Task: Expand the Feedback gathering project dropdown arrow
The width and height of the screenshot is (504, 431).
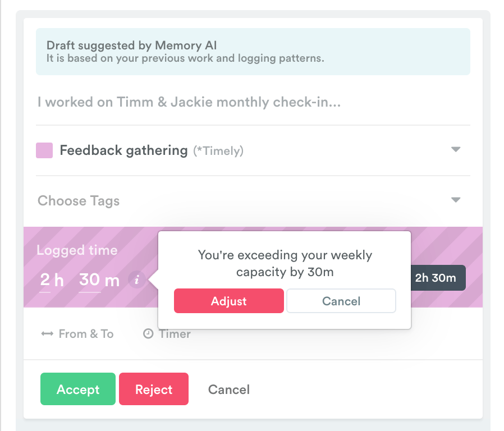Action: coord(456,149)
